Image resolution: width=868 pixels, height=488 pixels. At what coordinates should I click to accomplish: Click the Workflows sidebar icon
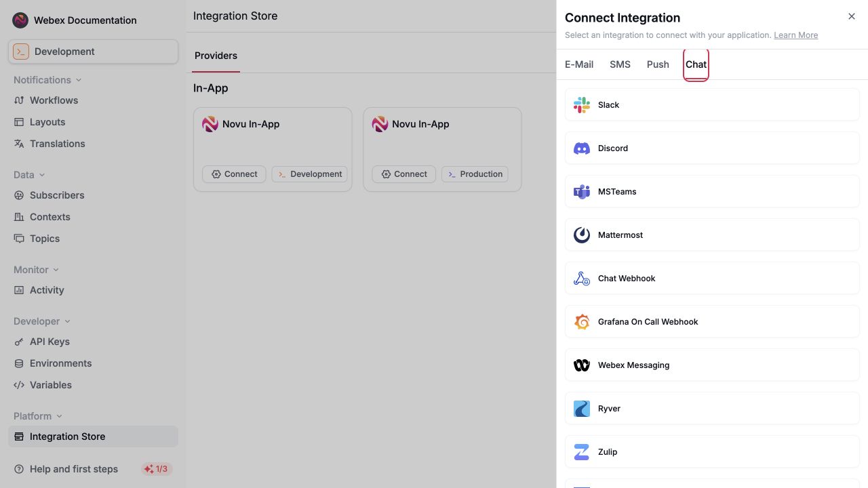coord(19,100)
